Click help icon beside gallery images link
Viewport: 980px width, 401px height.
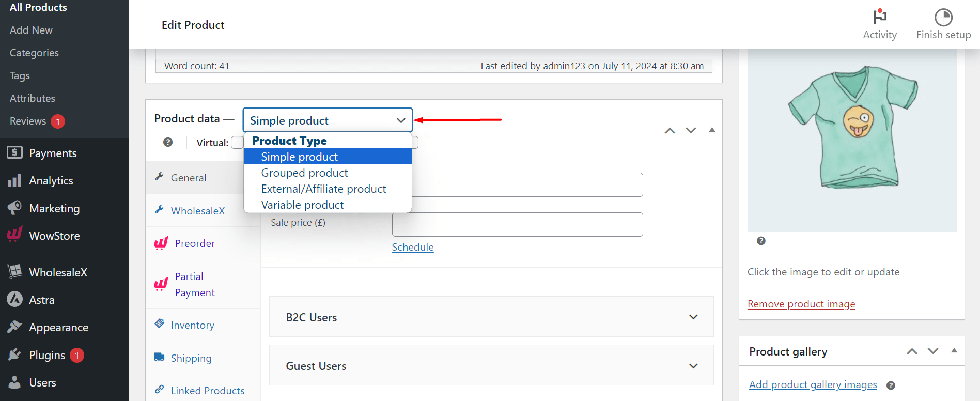tap(891, 385)
